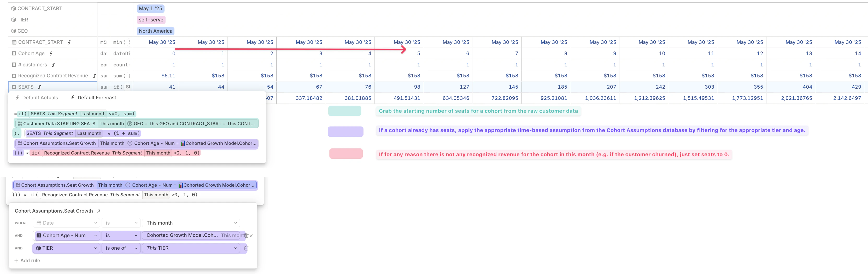Click the May 1 '25 CONTRACT_START chip
868x274 pixels.
coord(151,8)
